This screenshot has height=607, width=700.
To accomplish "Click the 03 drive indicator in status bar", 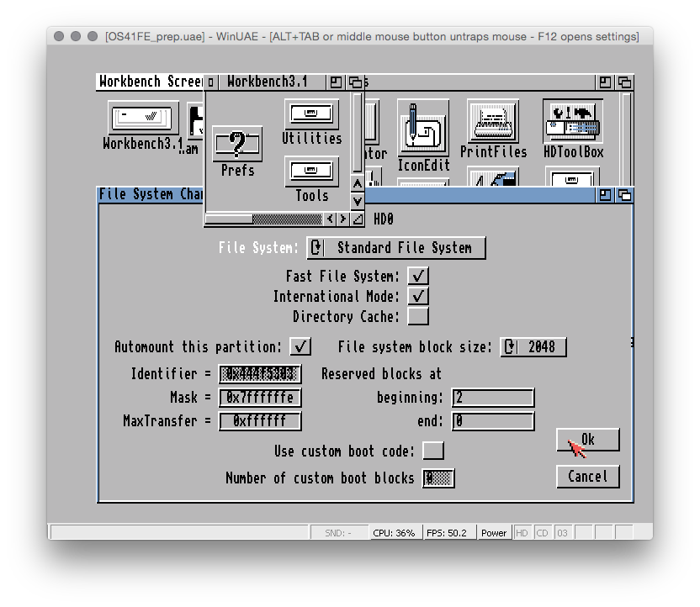I will [x=563, y=532].
